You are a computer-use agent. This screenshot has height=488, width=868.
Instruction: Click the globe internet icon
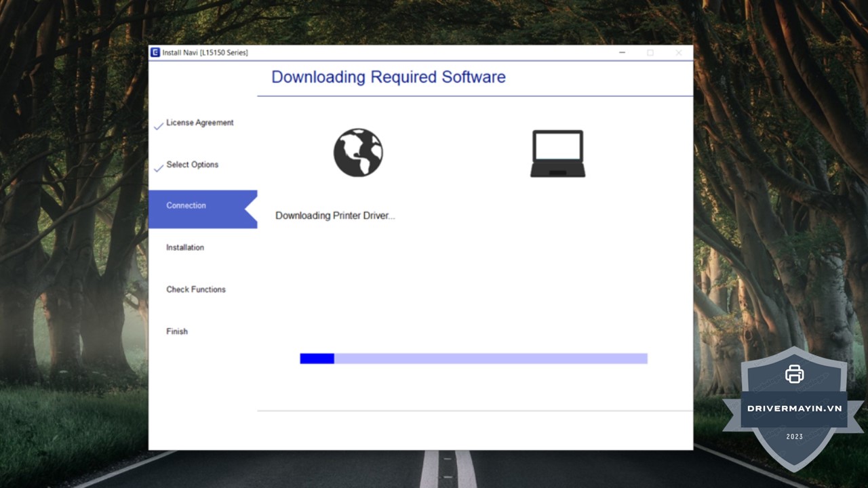(x=358, y=153)
